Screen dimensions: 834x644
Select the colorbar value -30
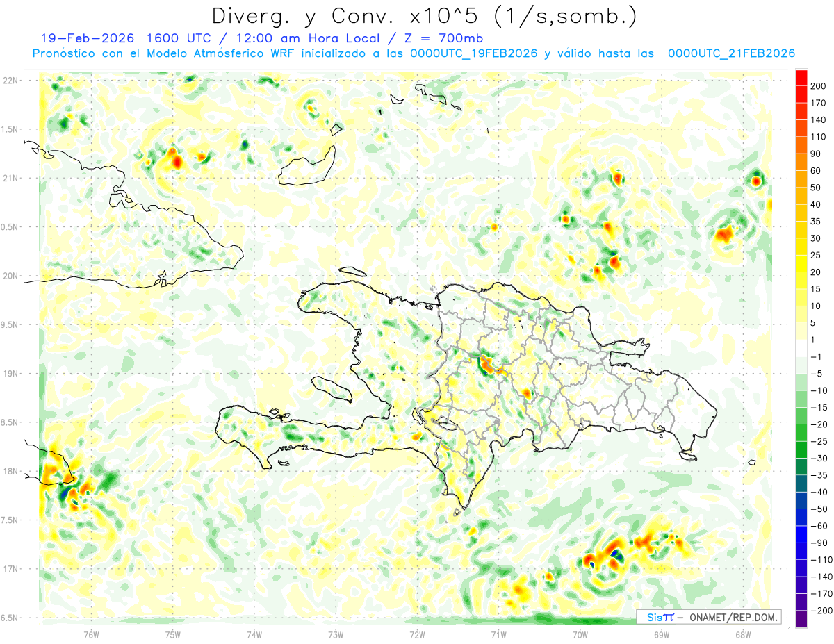[821, 458]
